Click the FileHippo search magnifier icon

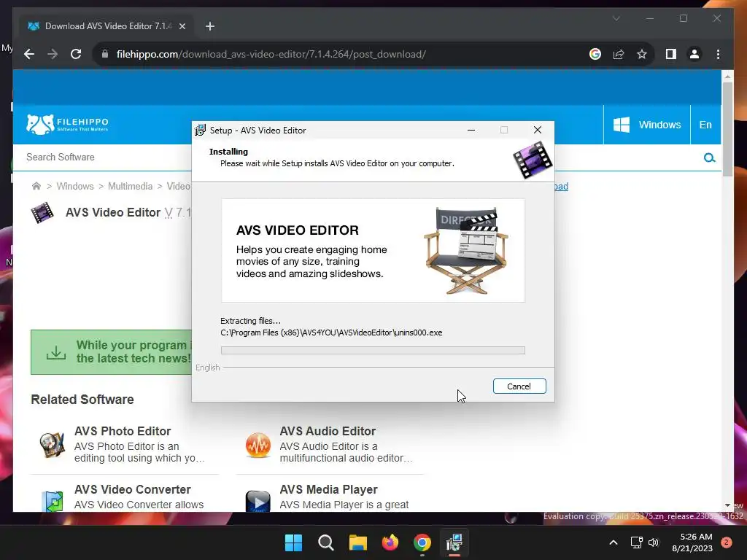(709, 157)
